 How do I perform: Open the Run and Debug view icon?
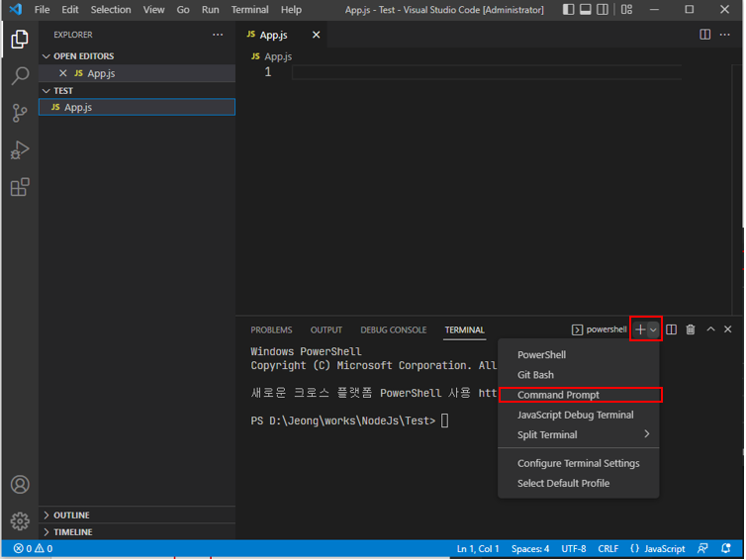coord(20,149)
